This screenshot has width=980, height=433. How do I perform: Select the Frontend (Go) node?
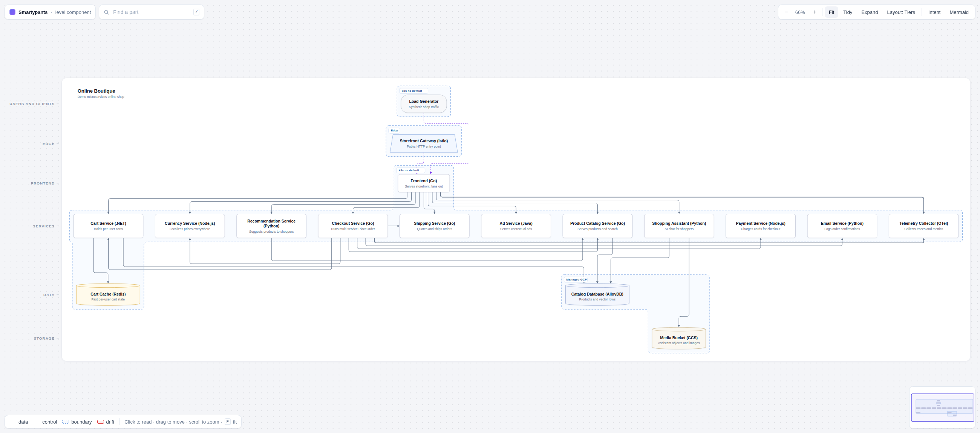(x=423, y=183)
